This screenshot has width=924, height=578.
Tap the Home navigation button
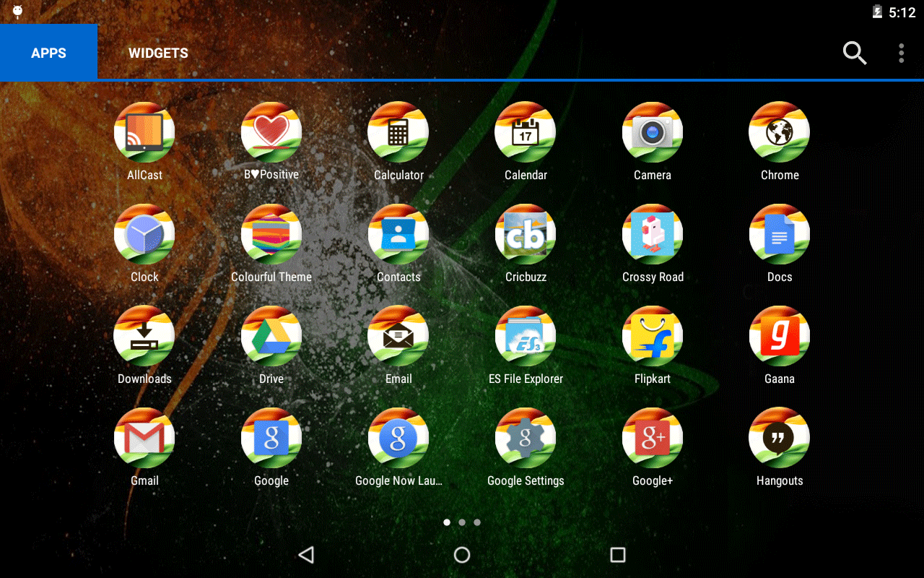(462, 555)
